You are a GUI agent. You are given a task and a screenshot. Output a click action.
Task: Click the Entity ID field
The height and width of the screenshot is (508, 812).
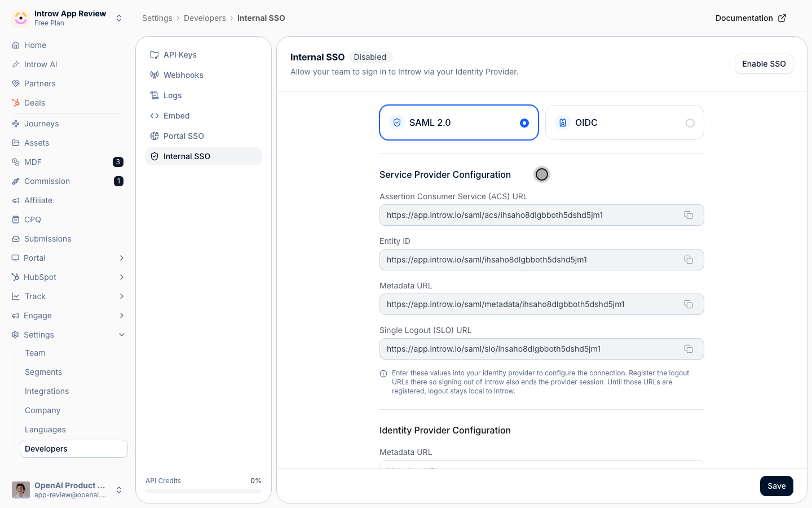pos(542,260)
